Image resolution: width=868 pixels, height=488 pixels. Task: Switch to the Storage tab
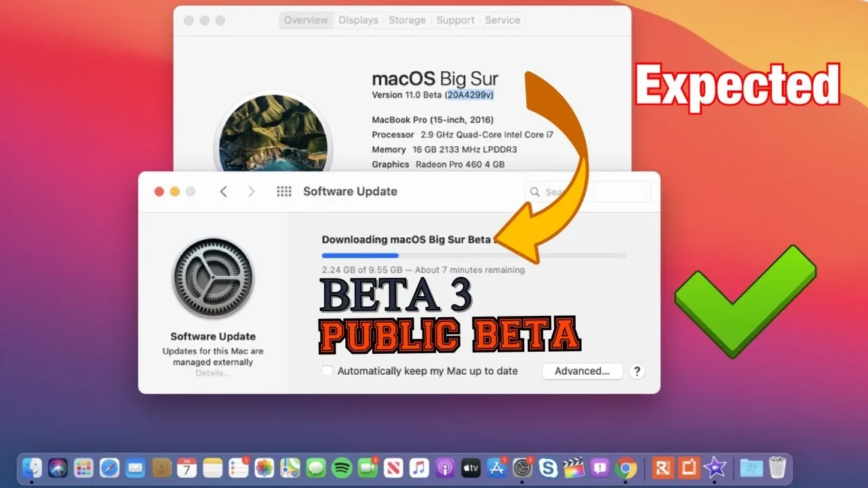[x=407, y=20]
